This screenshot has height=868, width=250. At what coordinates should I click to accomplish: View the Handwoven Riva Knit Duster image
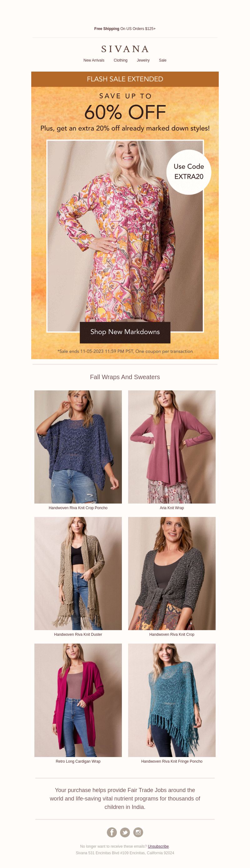pos(78,574)
